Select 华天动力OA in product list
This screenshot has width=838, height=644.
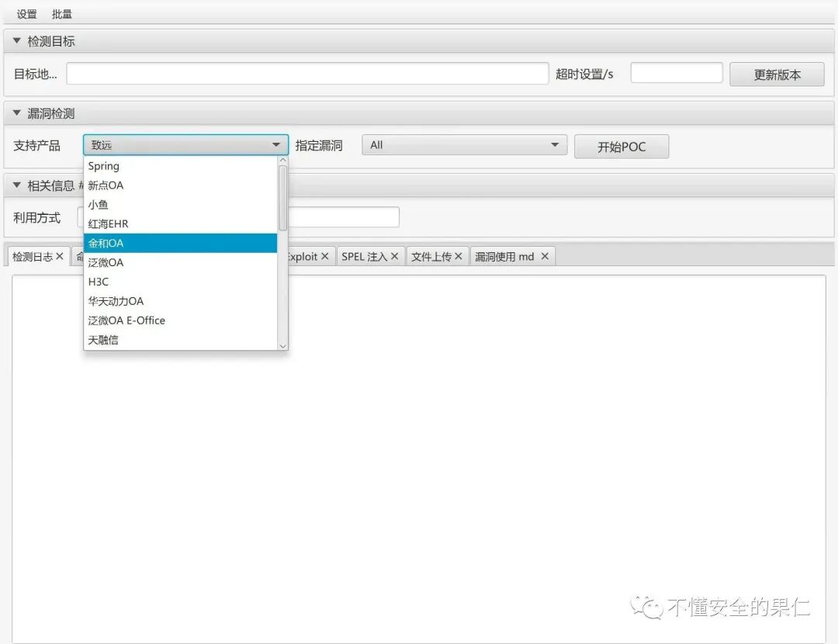181,301
